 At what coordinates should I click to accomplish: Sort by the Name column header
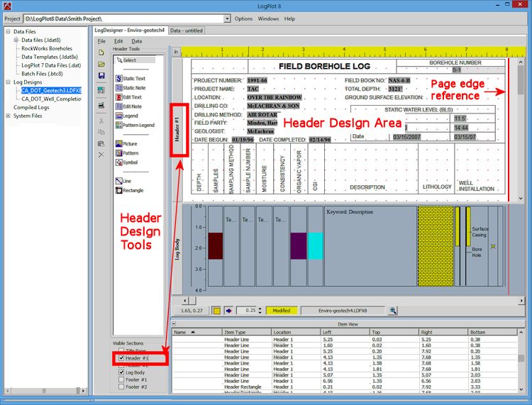point(197,332)
